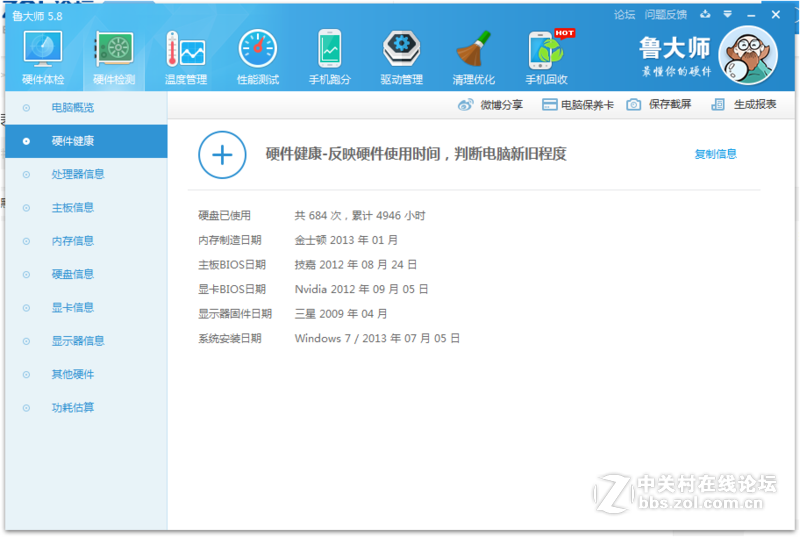The height and width of the screenshot is (537, 800).
Task: Click the bullet icon beside 其他硬件
Action: [x=26, y=375]
